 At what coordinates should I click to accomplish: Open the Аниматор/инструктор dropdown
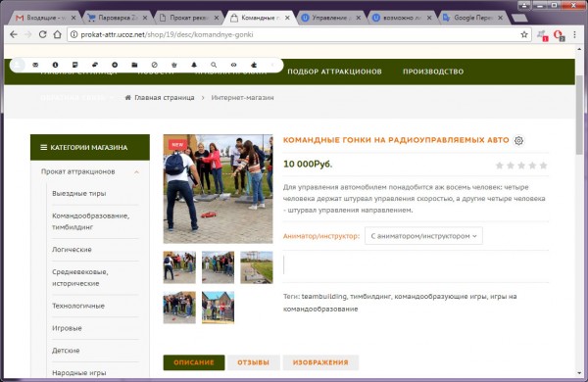click(x=423, y=236)
